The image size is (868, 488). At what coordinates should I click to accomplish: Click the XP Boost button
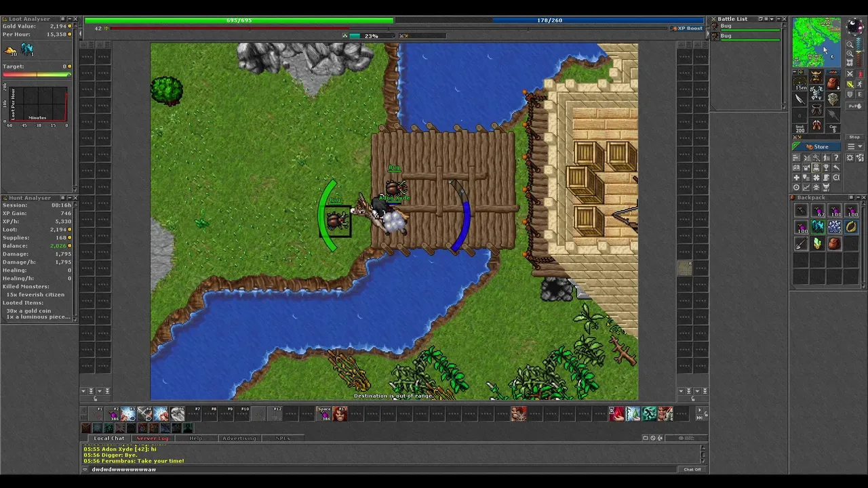[x=688, y=28]
